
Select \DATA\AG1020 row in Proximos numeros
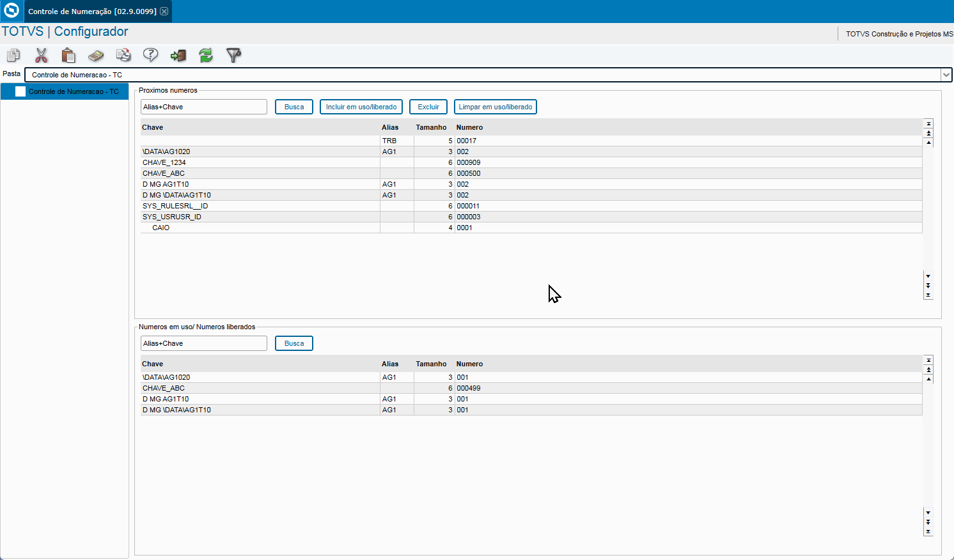click(x=531, y=152)
